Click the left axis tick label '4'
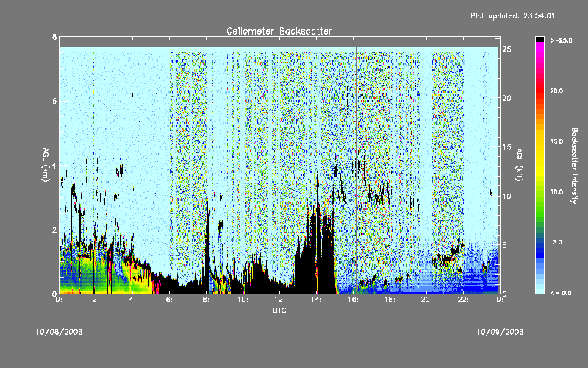Image resolution: width=588 pixels, height=368 pixels. point(54,165)
